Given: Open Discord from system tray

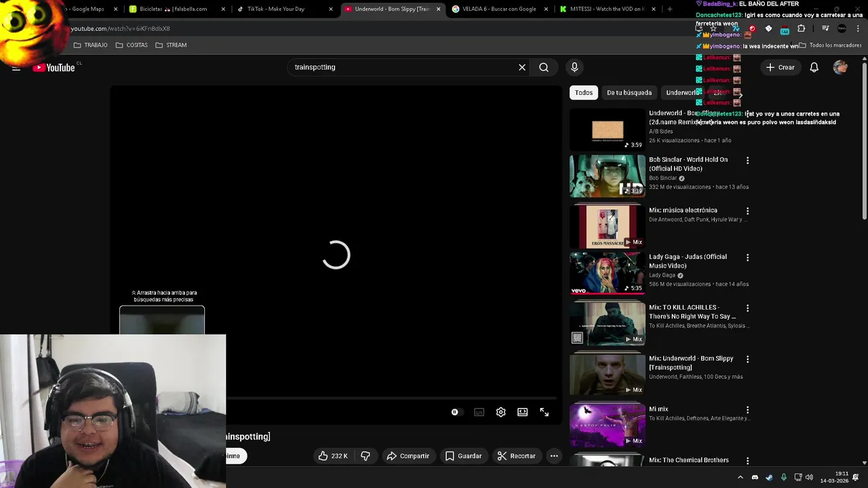Looking at the screenshot, I should click(755, 477).
